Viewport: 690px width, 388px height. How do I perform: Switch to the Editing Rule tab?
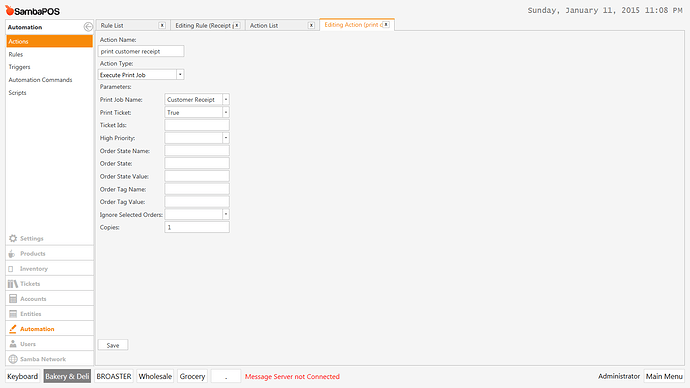click(204, 26)
